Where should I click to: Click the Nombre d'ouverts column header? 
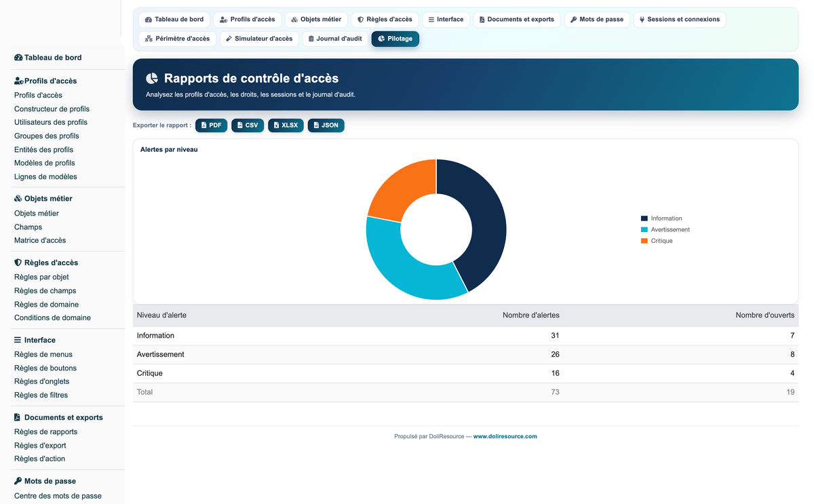pos(764,315)
